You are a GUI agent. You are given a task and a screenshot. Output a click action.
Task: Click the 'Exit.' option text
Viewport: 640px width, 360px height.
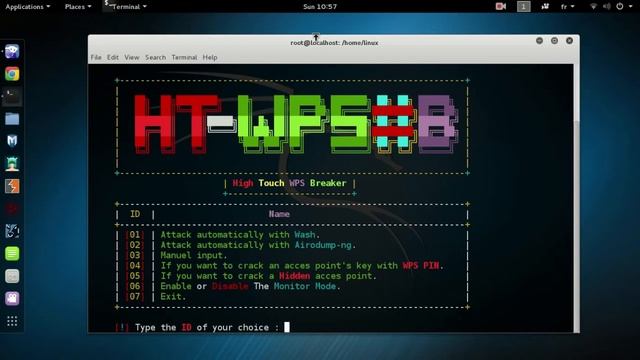[x=173, y=296]
